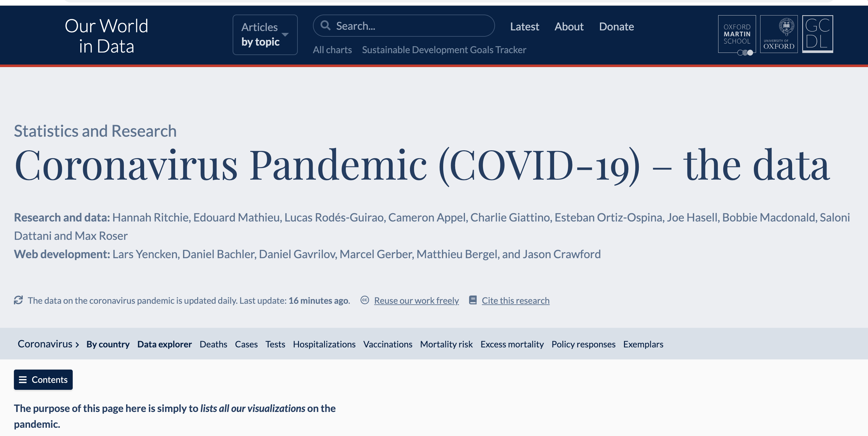Screen dimensions: 868x436
Task: Click the hamburger icon in Contents button
Action: [x=23, y=380]
